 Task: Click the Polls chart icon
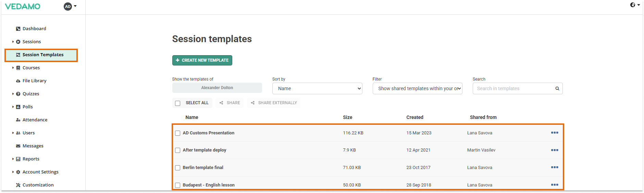click(18, 107)
